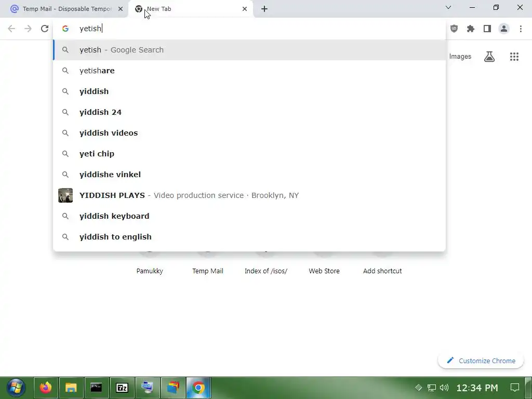Image resolution: width=532 pixels, height=399 pixels.
Task: Close the Temp Mail tab
Action: point(121,9)
